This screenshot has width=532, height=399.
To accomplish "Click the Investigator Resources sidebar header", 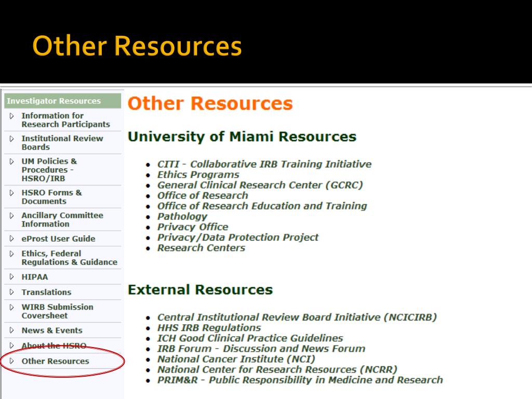I will click(62, 101).
